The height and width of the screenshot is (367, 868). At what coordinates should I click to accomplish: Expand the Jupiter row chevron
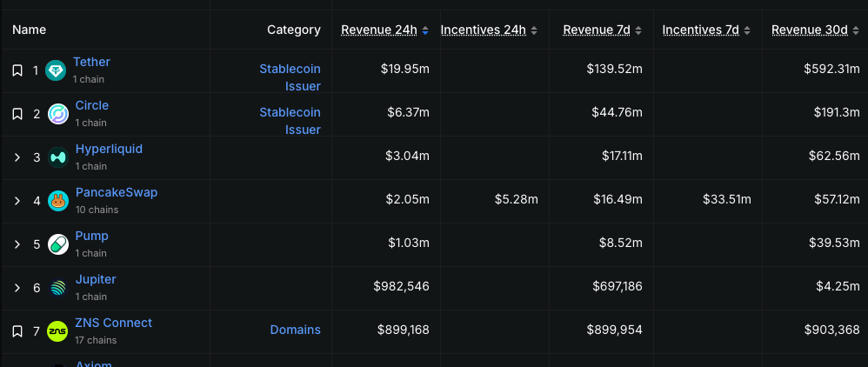click(17, 288)
